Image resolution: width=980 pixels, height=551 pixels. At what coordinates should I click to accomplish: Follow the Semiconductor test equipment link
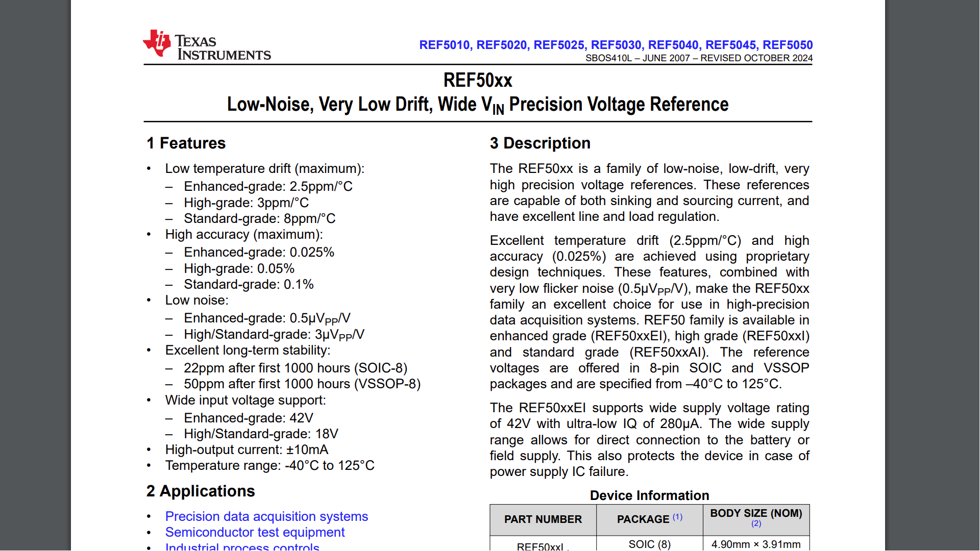(x=255, y=532)
